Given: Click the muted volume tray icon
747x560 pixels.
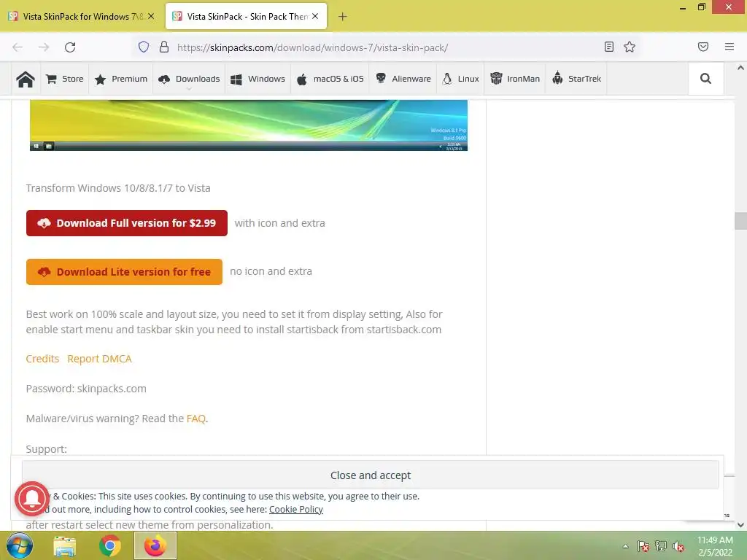Looking at the screenshot, I should pos(678,546).
